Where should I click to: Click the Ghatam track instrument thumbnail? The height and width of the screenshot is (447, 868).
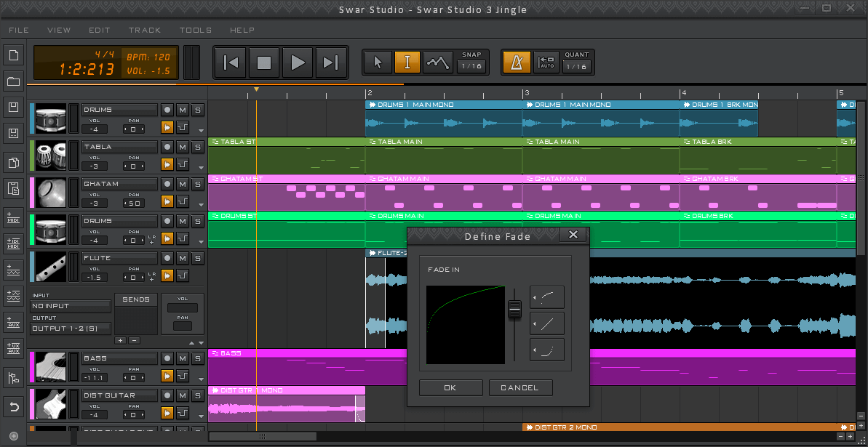click(x=51, y=193)
